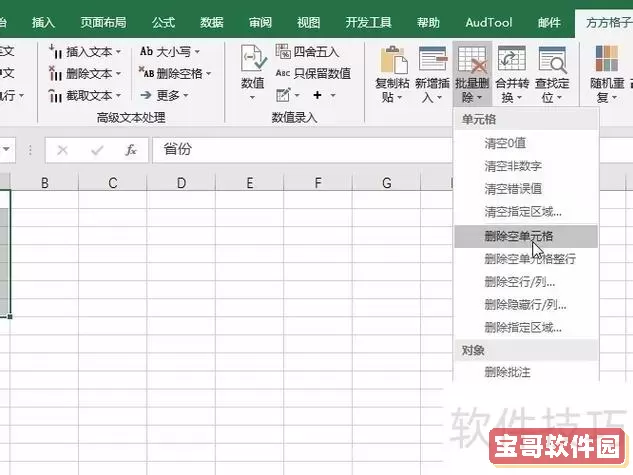633x475 pixels.
Task: Expand the 插入文本 dropdown arrow
Action: (x=118, y=52)
